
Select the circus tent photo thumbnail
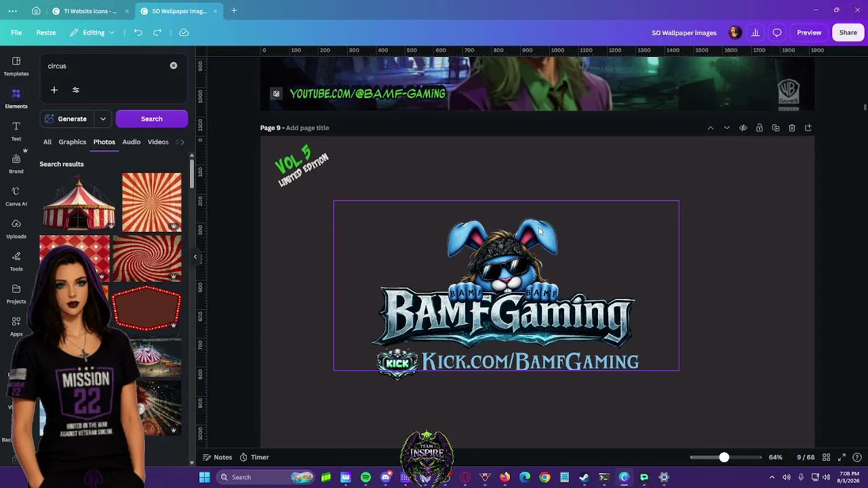pos(79,202)
